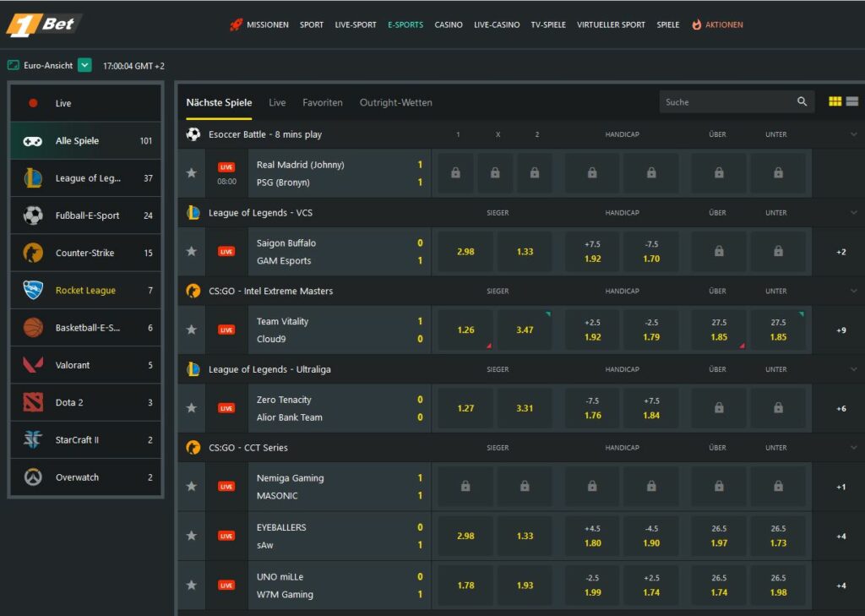Open the Casino section
865x616 pixels.
pos(449,25)
